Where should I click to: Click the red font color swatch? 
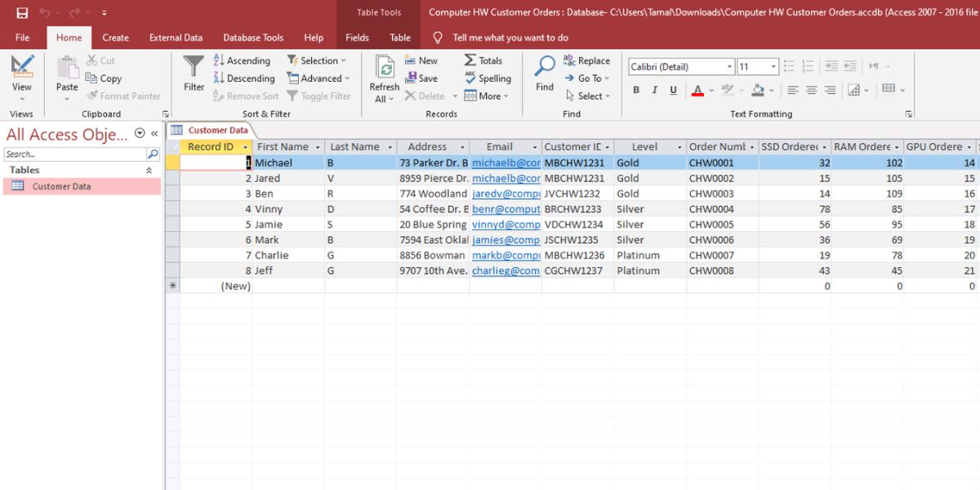pyautogui.click(x=697, y=91)
